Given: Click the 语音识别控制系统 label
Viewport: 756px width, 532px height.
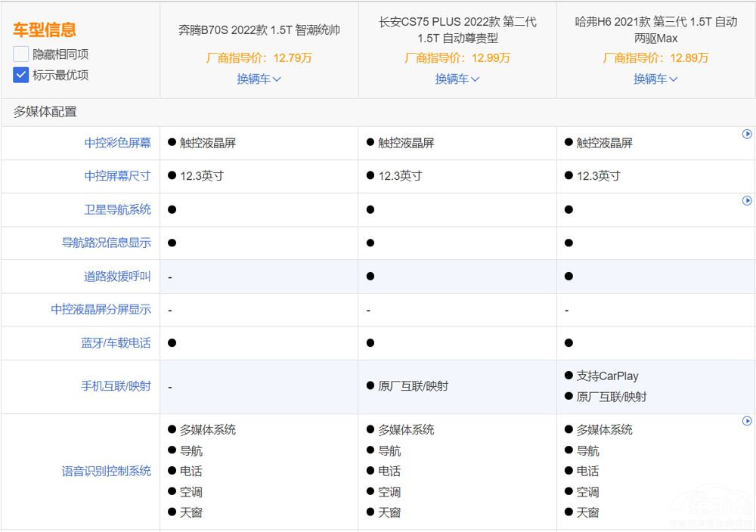Looking at the screenshot, I should pos(107,471).
